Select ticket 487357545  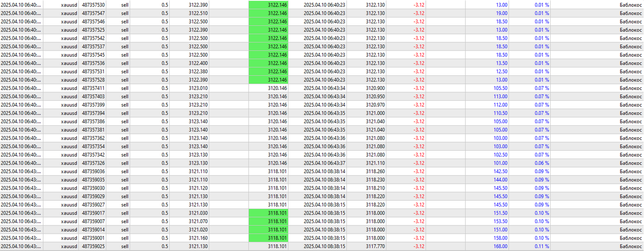tap(93, 54)
